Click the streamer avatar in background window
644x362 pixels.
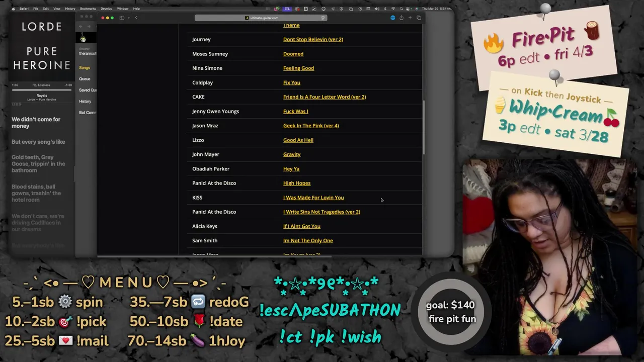coord(83,39)
